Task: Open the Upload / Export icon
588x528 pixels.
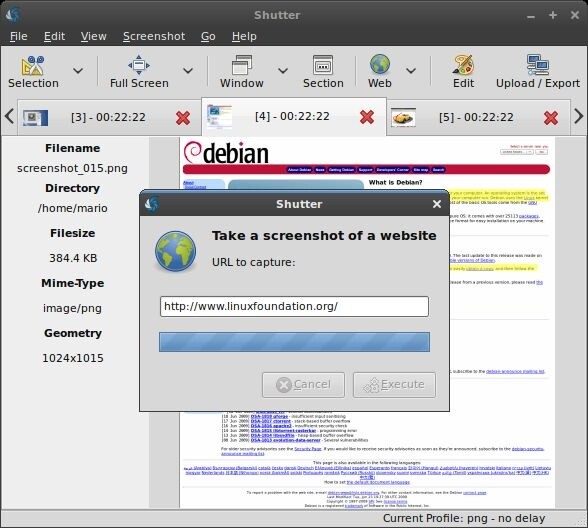Action: [x=538, y=65]
